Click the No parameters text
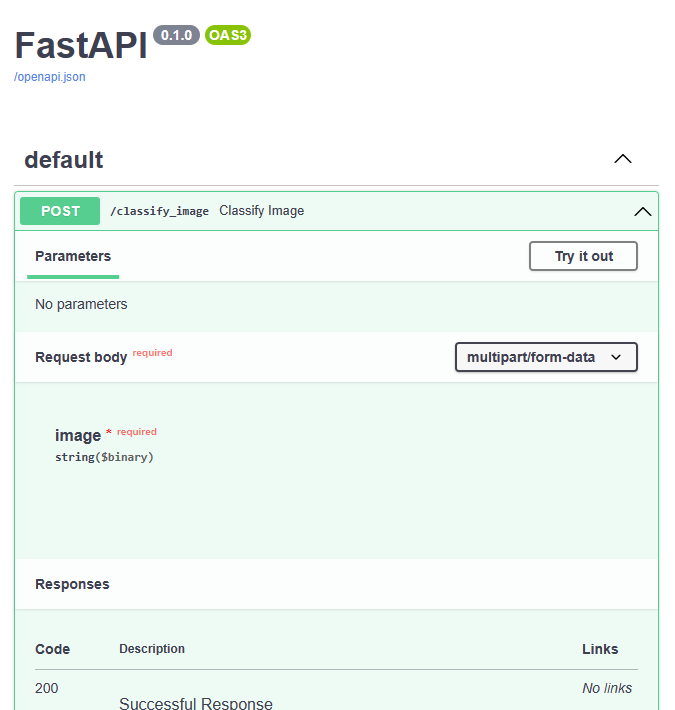The width and height of the screenshot is (675, 710). tap(81, 304)
